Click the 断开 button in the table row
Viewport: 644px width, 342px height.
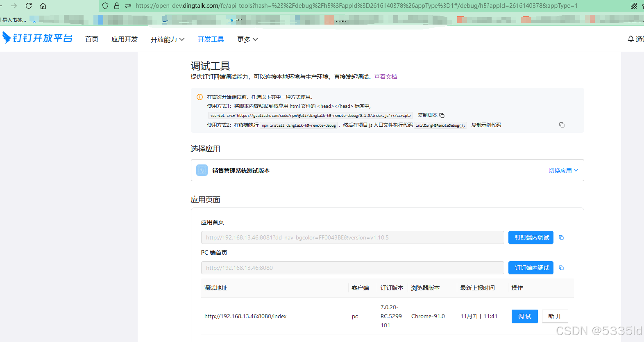tap(555, 316)
